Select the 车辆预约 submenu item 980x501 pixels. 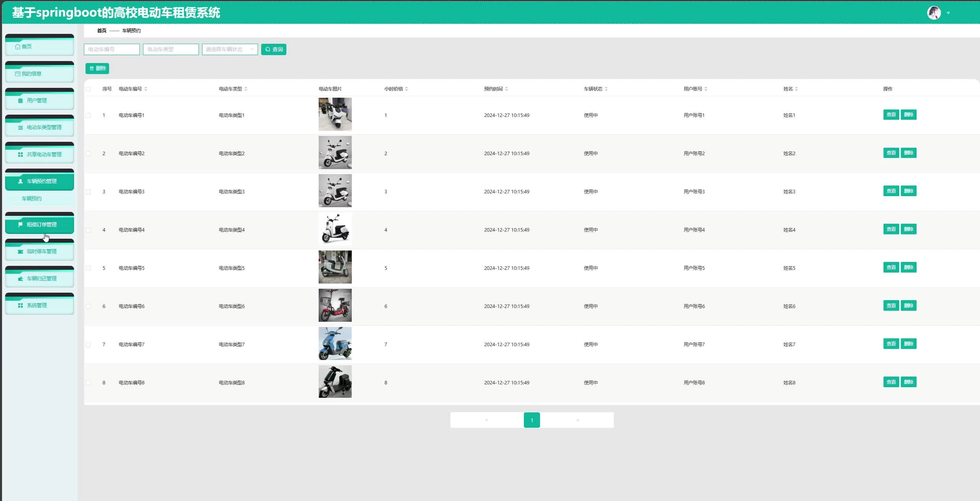[32, 199]
